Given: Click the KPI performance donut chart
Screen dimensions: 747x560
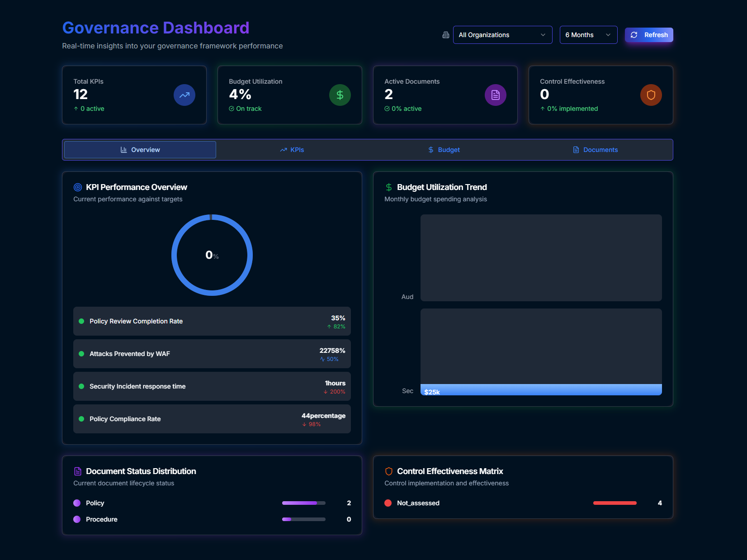Looking at the screenshot, I should [x=212, y=255].
